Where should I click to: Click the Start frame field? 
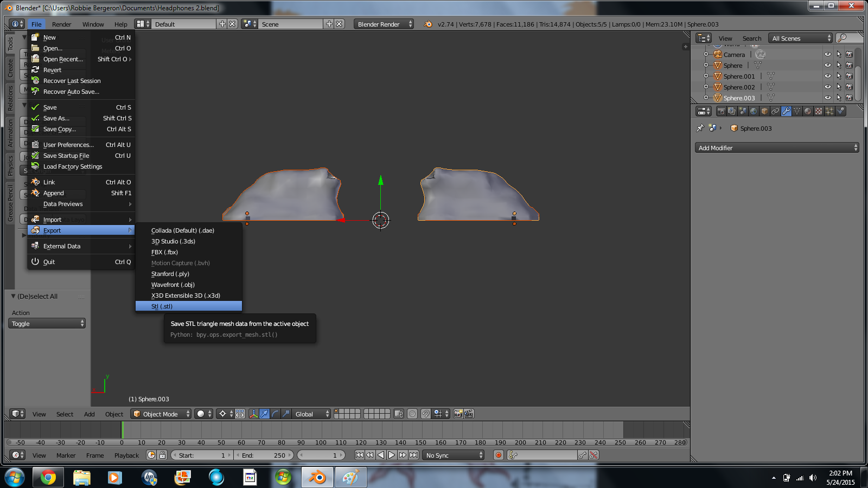[201, 455]
